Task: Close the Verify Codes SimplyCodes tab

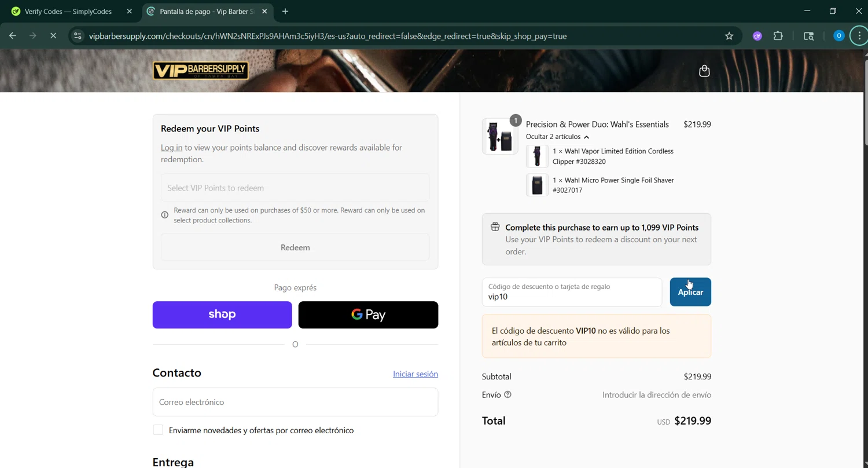Action: pyautogui.click(x=130, y=11)
